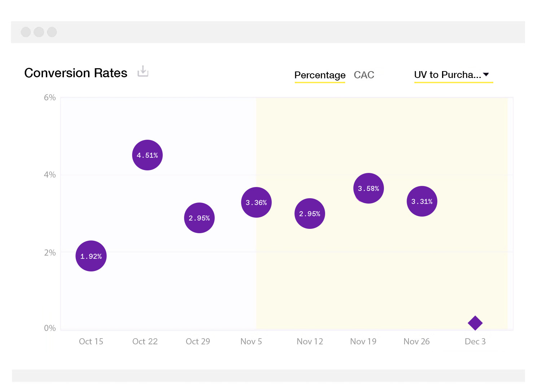Image resolution: width=542 pixels, height=392 pixels.
Task: Click the Oct 29 bubble at 2.95%
Action: pyautogui.click(x=199, y=218)
